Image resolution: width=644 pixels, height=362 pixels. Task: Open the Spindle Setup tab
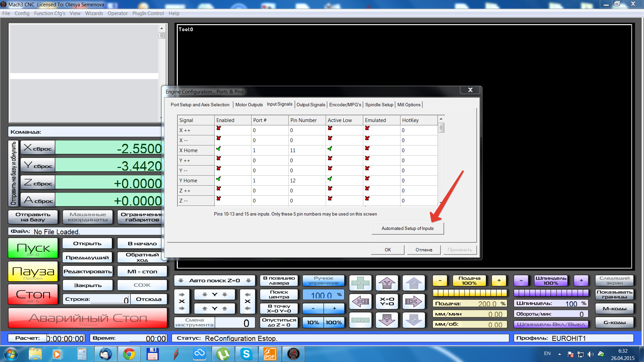(x=379, y=105)
